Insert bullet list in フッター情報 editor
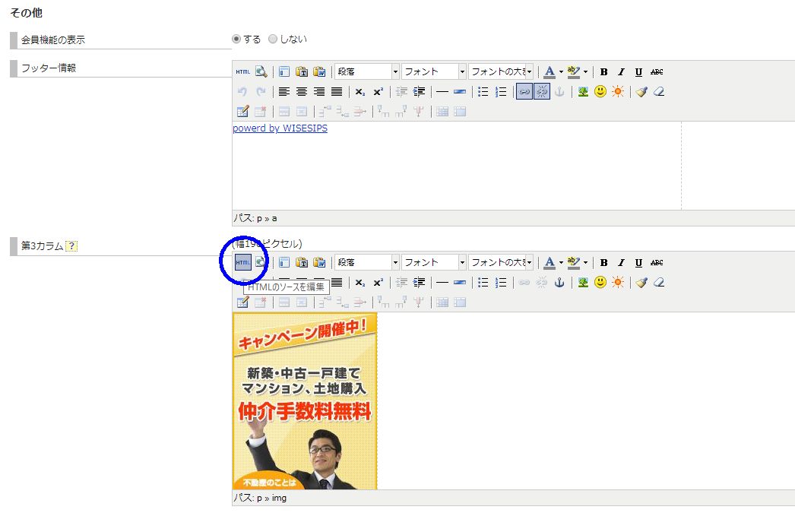The image size is (795, 532). (483, 92)
